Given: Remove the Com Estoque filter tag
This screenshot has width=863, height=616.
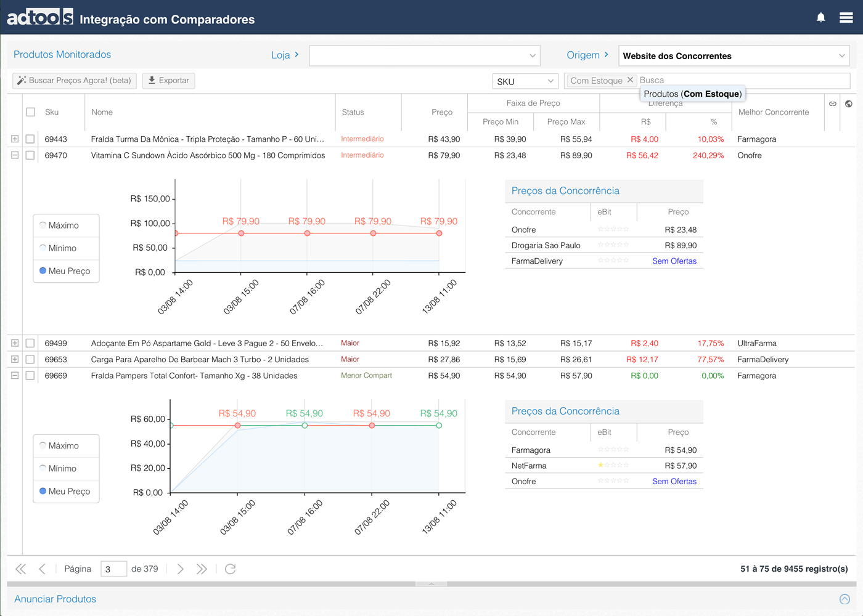Looking at the screenshot, I should 630,80.
